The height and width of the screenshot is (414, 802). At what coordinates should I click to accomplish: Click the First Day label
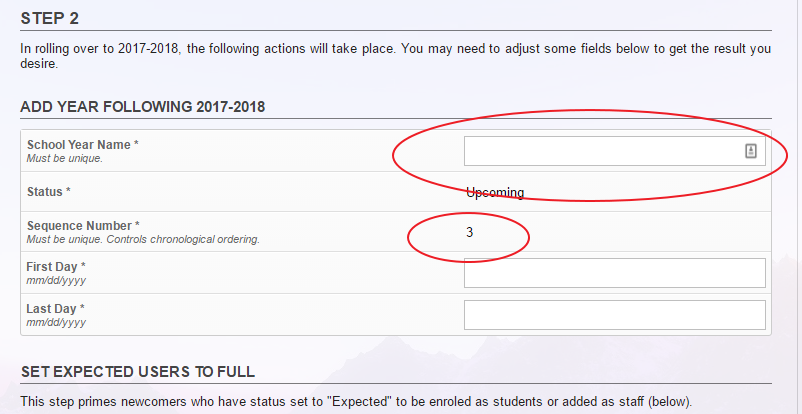point(56,267)
